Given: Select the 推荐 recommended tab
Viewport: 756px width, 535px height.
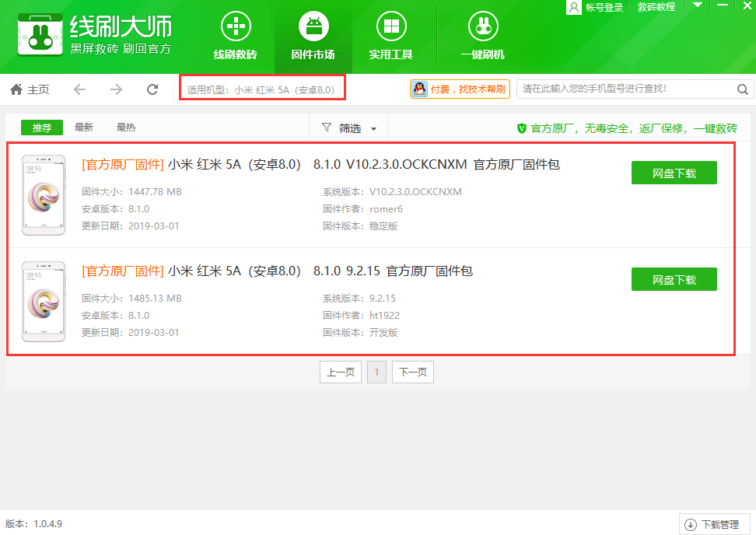Looking at the screenshot, I should [42, 128].
